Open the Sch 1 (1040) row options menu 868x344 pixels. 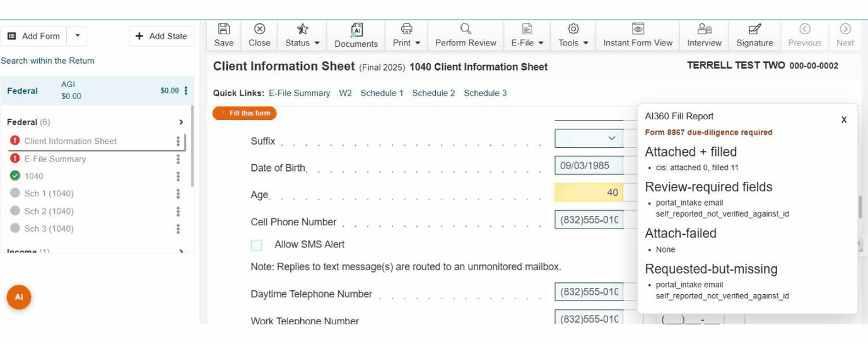click(x=178, y=194)
